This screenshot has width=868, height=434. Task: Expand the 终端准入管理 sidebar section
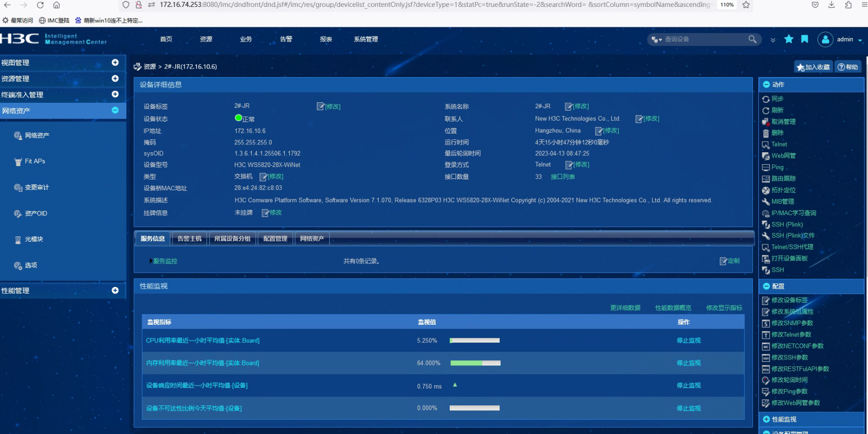coord(115,94)
